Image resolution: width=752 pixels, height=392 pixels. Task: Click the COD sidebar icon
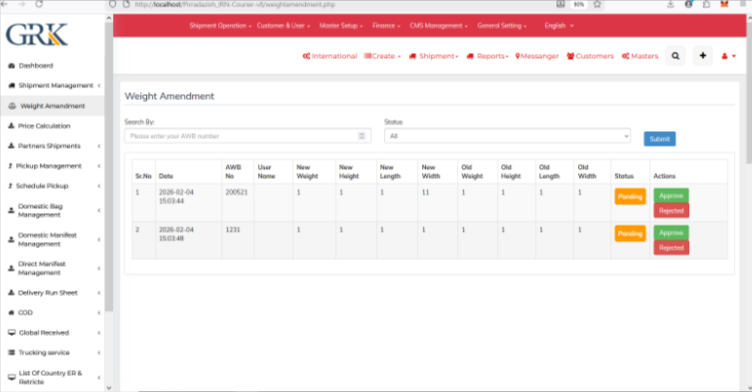pyautogui.click(x=12, y=312)
